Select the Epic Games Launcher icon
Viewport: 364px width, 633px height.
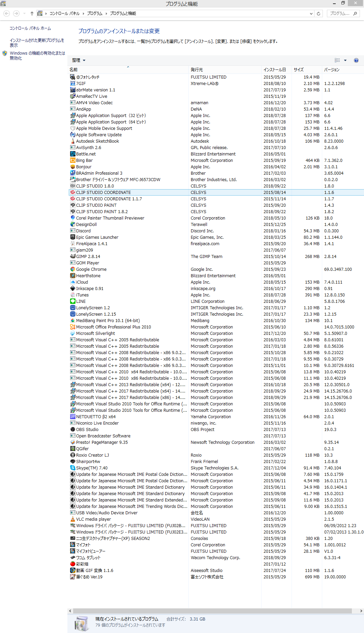click(x=72, y=237)
